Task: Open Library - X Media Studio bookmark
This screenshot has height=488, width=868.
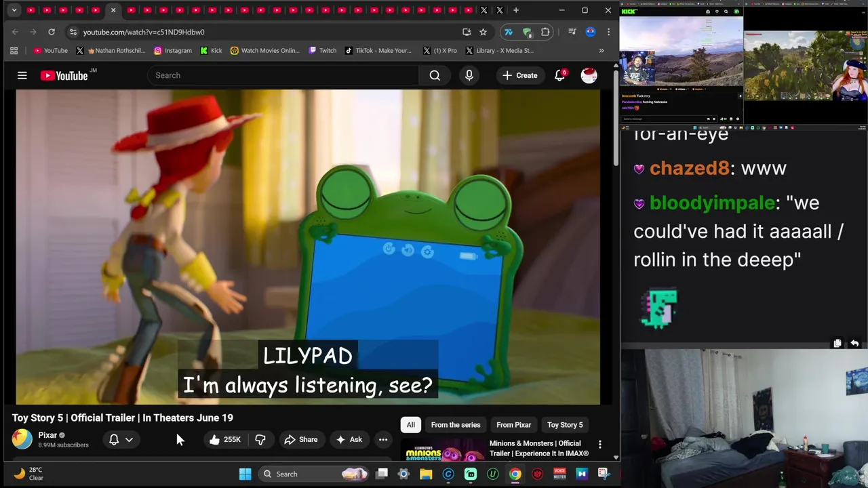Action: coord(500,50)
